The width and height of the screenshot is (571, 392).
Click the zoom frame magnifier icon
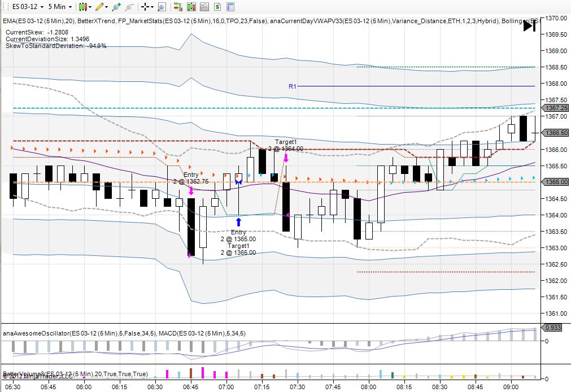[162, 7]
